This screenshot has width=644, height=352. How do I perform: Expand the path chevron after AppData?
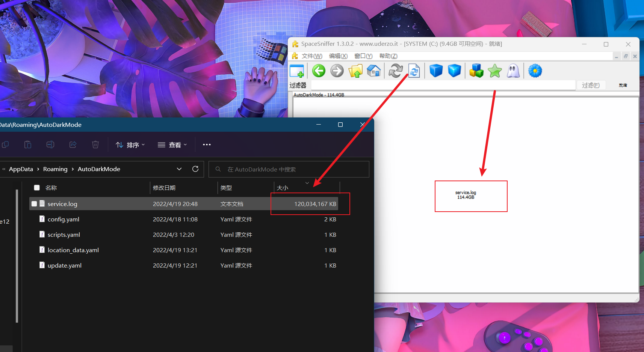coord(38,169)
